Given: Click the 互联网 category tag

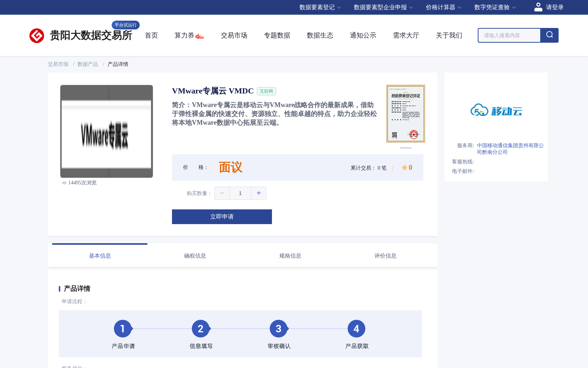Looking at the screenshot, I should coord(266,91).
